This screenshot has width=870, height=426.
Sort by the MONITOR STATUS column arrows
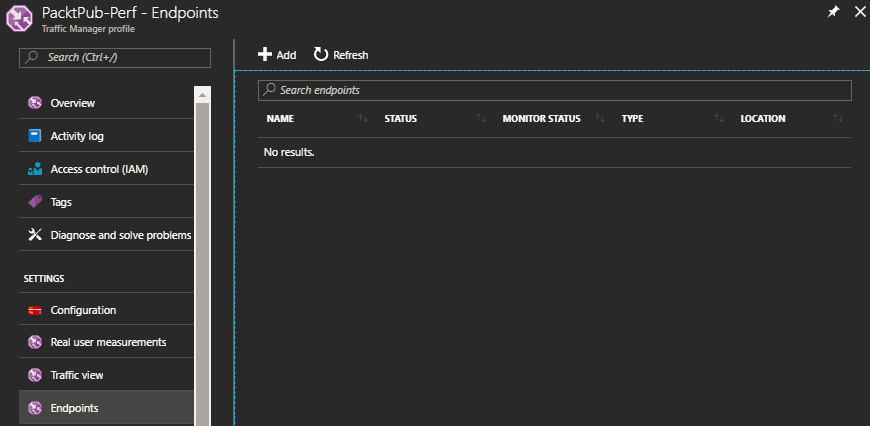click(x=600, y=118)
